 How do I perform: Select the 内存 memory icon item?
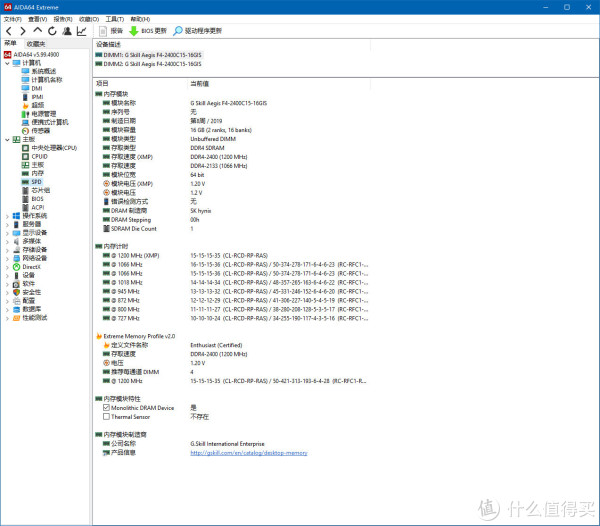pyautogui.click(x=33, y=174)
